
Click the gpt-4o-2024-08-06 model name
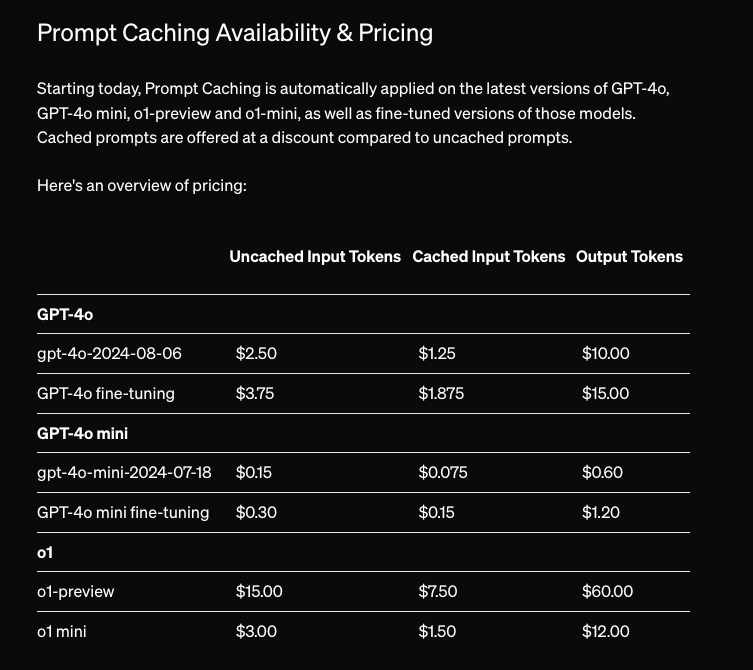[109, 354]
